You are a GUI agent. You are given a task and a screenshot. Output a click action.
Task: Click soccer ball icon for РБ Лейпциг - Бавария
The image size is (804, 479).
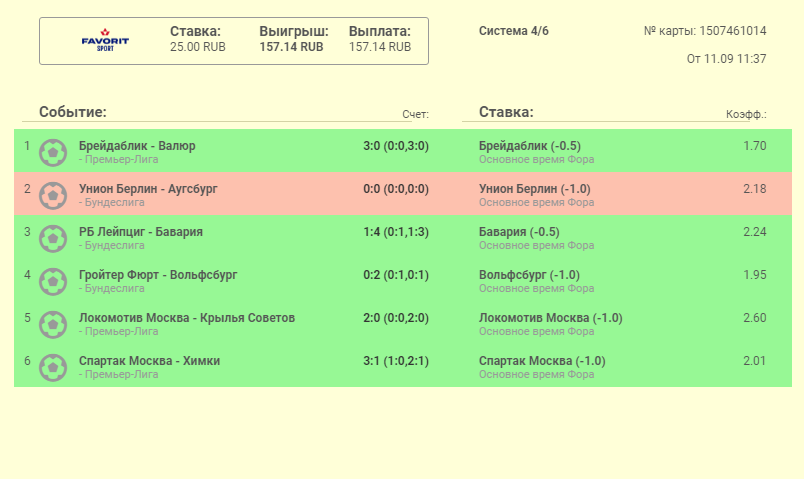point(53,239)
